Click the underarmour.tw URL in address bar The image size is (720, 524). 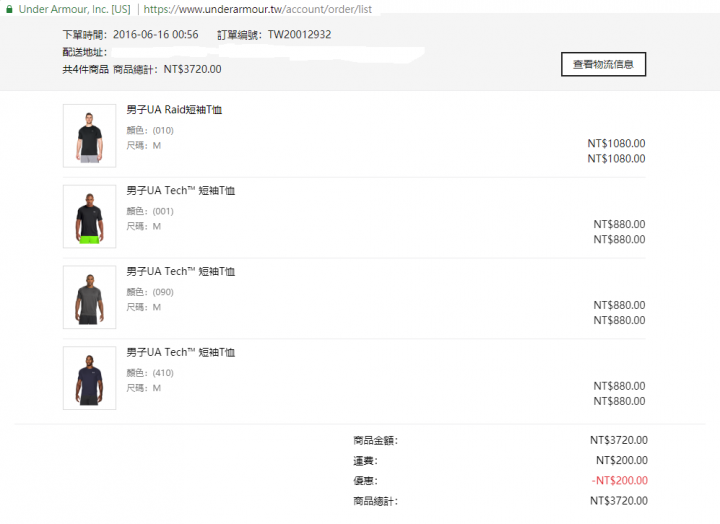[x=258, y=9]
